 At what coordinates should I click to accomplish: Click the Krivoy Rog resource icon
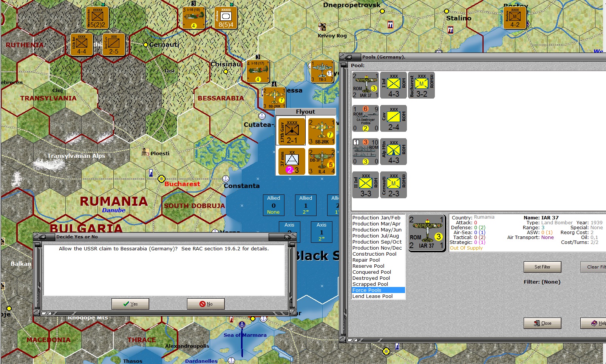point(322,27)
